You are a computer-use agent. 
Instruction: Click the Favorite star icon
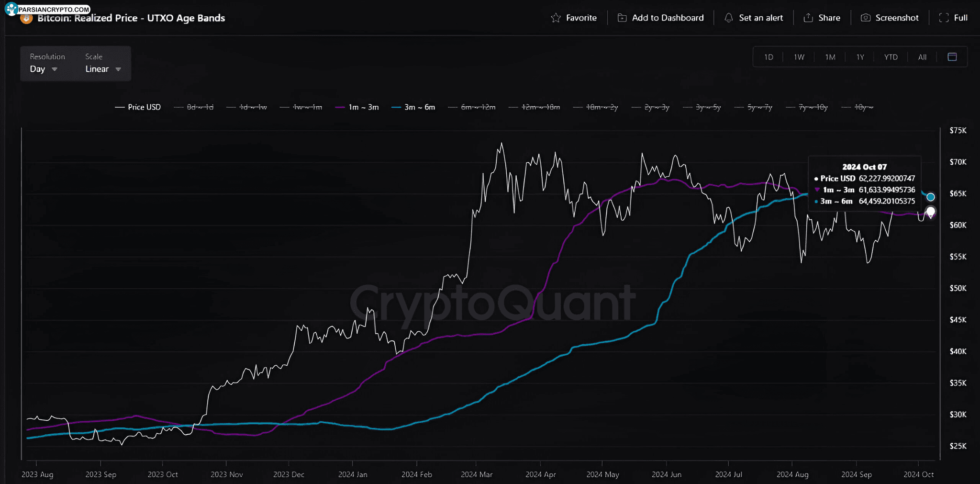(x=556, y=18)
